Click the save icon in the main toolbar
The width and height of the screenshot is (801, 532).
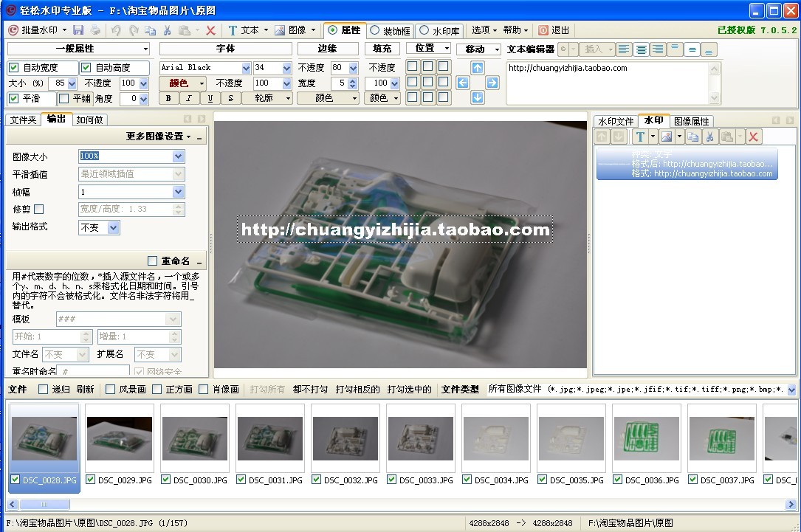click(78, 30)
